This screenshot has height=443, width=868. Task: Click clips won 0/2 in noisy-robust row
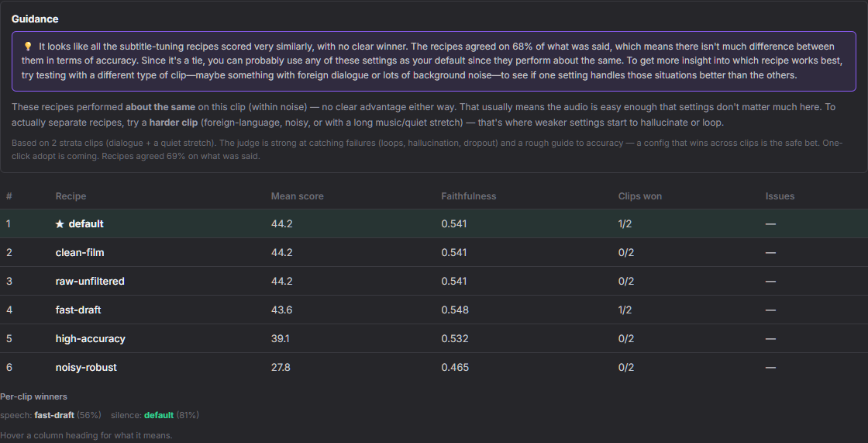626,368
